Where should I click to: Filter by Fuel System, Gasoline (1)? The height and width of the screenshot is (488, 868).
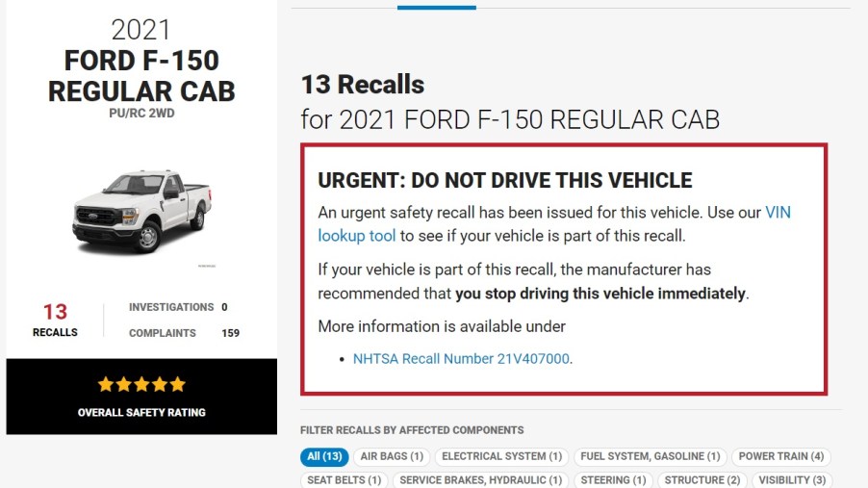point(650,456)
